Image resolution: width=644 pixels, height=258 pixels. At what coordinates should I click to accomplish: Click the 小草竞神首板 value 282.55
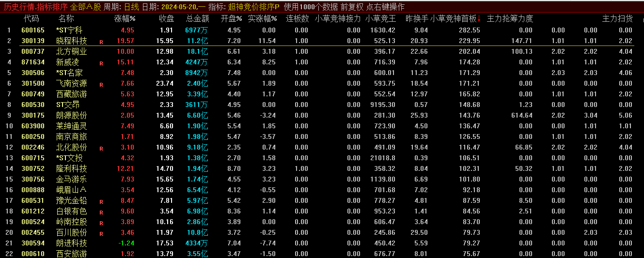[470, 30]
